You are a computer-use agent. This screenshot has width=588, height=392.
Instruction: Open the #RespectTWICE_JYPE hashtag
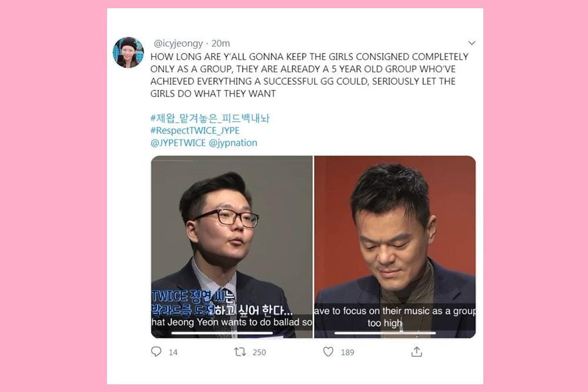(195, 130)
